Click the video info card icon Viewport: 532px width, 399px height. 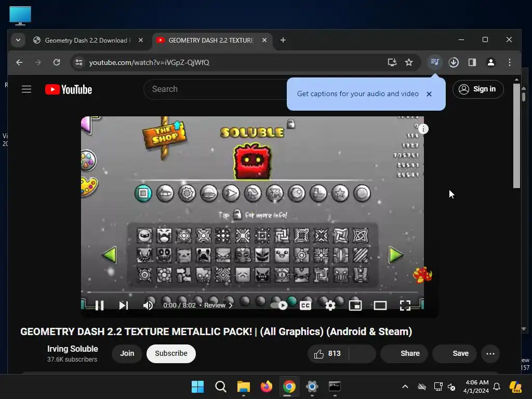click(423, 129)
